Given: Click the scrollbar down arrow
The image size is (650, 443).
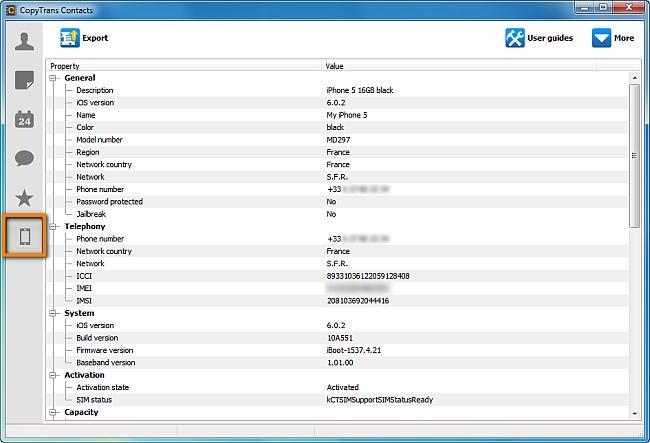Looking at the screenshot, I should pyautogui.click(x=634, y=414).
